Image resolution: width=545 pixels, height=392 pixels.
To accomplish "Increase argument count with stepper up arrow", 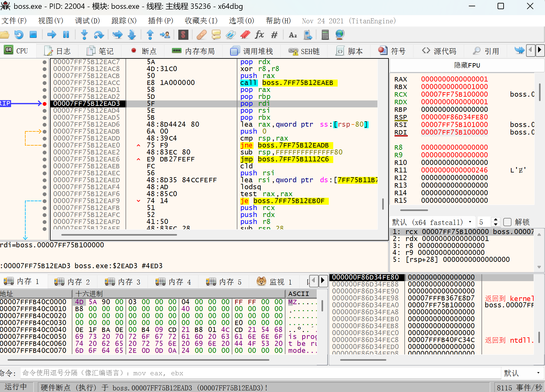I will coord(496,220).
